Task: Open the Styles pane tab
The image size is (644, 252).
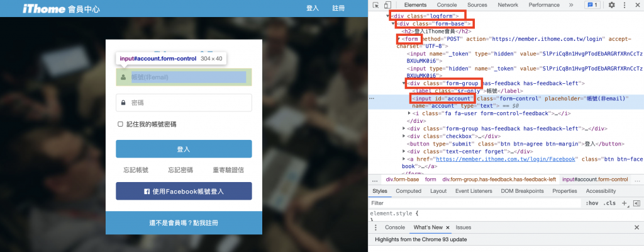Action: coord(380,191)
